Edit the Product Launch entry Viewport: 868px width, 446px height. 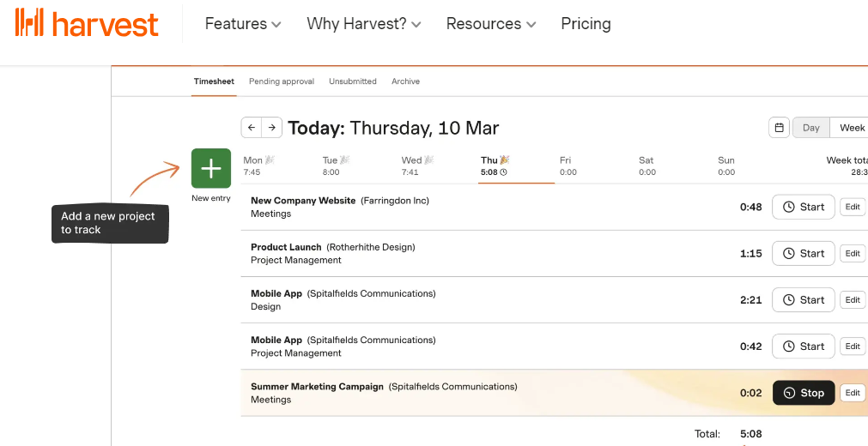pyautogui.click(x=853, y=253)
